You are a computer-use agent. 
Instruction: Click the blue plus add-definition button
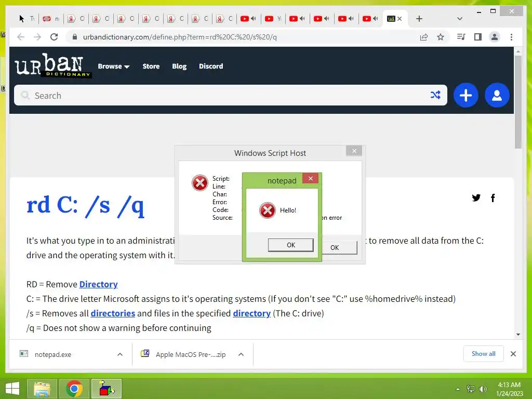click(x=466, y=96)
